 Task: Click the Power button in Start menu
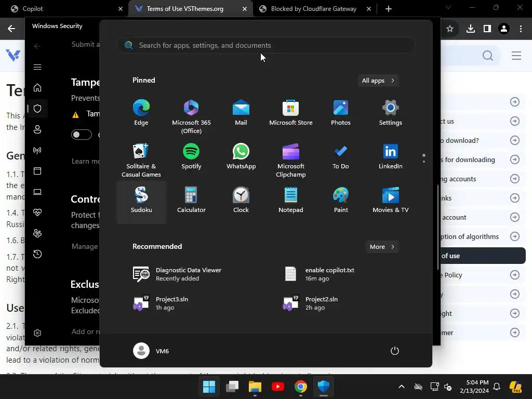(395, 351)
